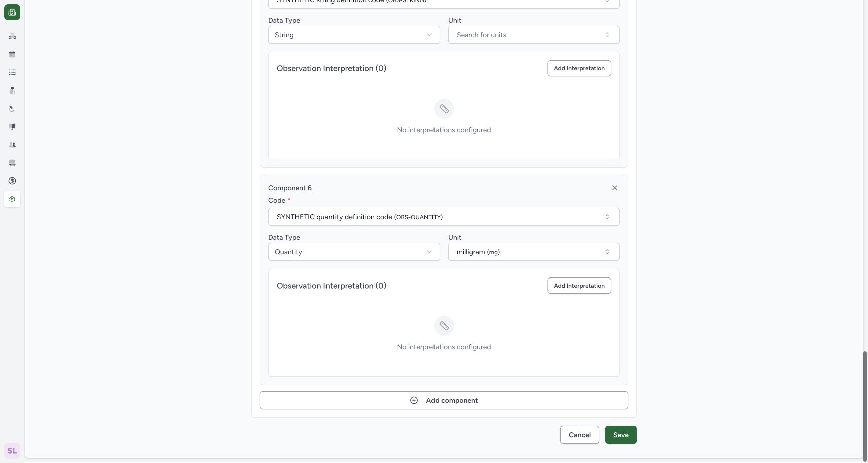
Task: Open the Quantity data type dropdown
Action: pos(354,252)
